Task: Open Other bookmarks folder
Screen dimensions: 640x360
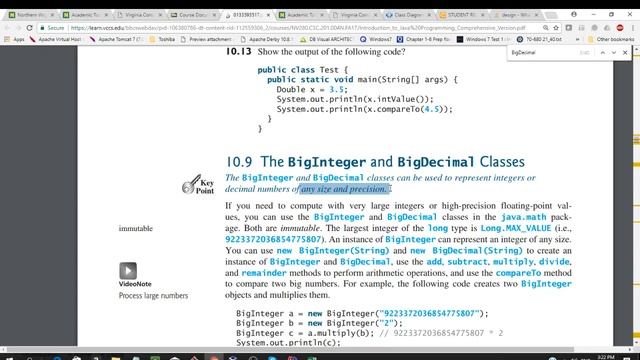Action: [611, 39]
